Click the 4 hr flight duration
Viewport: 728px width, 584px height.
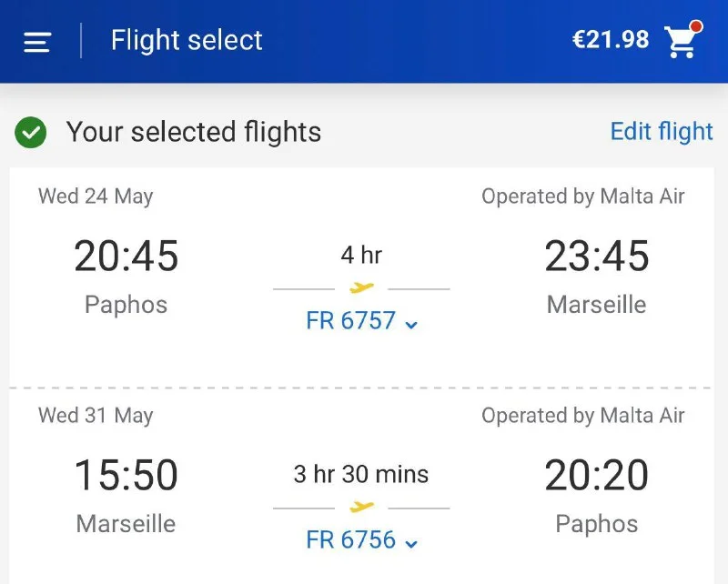click(361, 256)
